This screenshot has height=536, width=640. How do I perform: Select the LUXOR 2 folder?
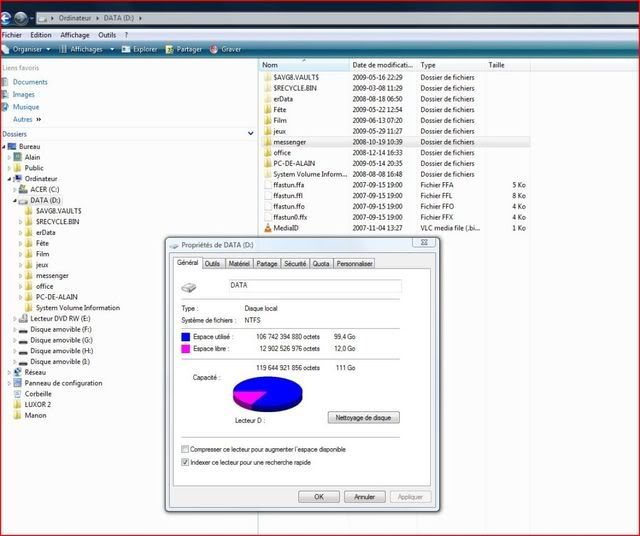38,405
